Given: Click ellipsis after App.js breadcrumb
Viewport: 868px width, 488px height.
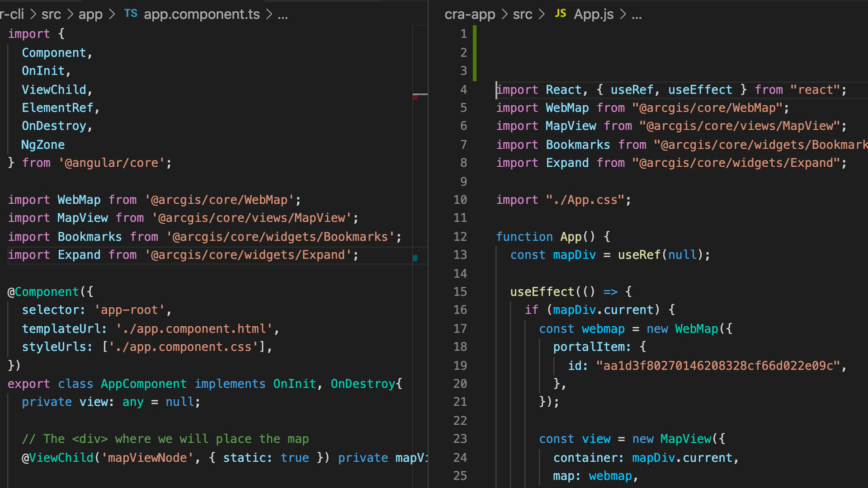Looking at the screenshot, I should tap(637, 14).
